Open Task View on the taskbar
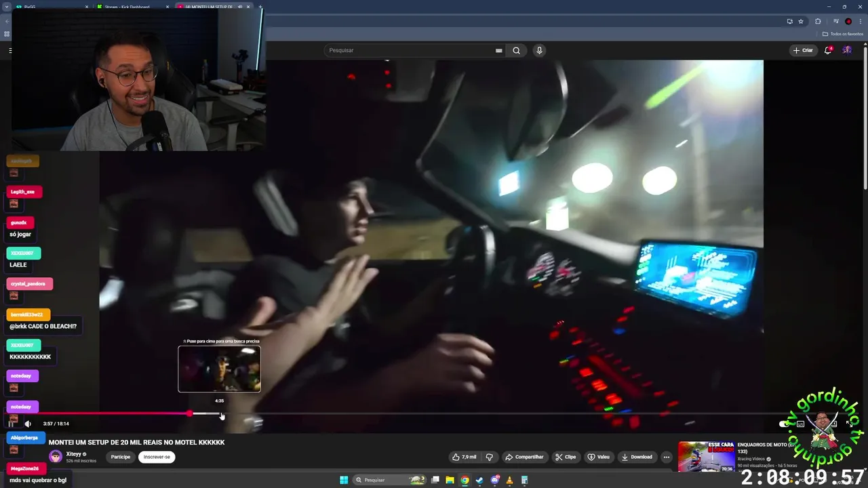The image size is (868, 488). coord(435,480)
